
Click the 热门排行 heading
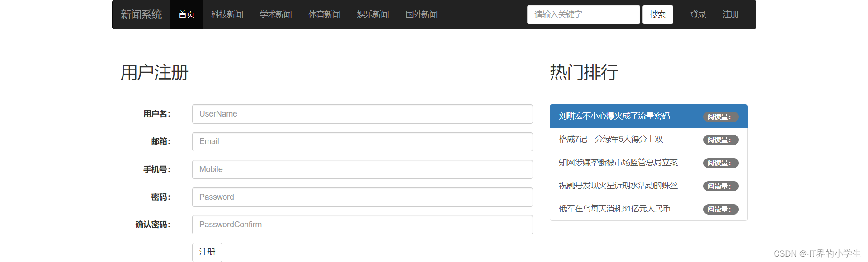(x=584, y=72)
